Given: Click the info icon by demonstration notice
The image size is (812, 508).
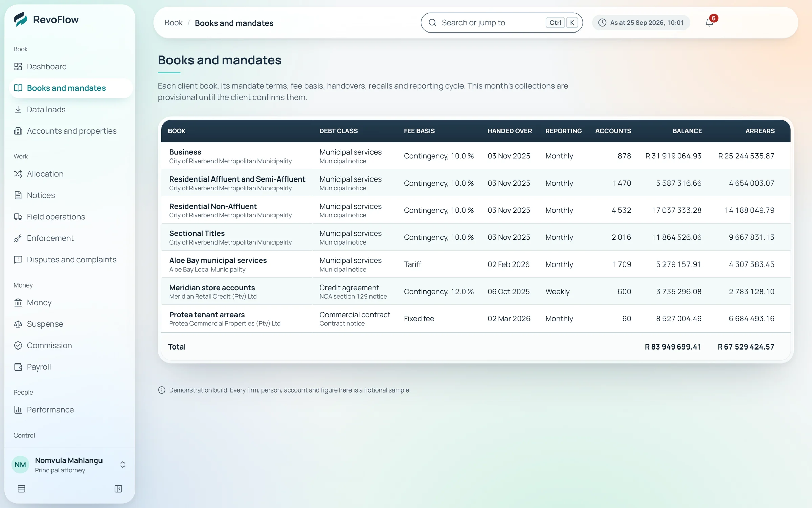Looking at the screenshot, I should tap(162, 390).
